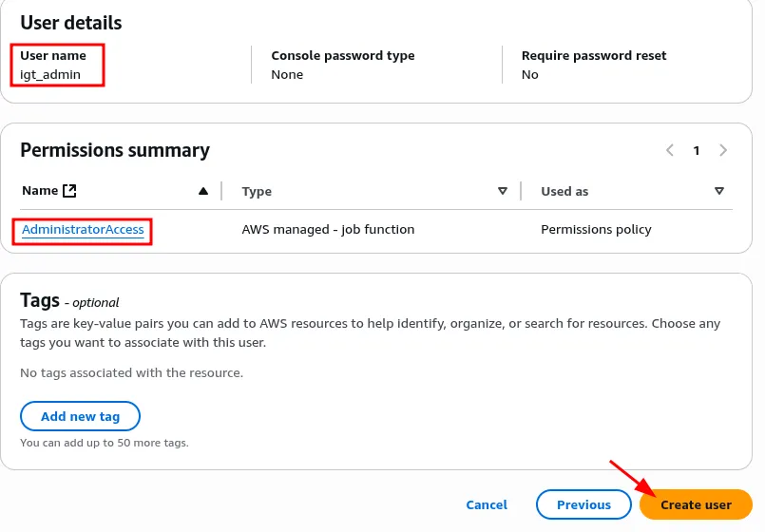
Task: Click the Permissions summary heading
Action: pyautogui.click(x=115, y=150)
